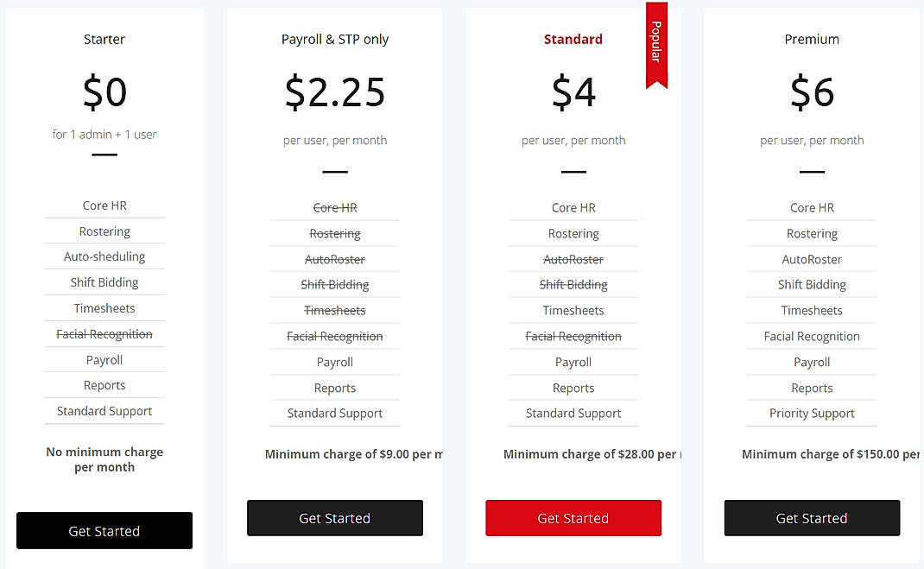
Task: Select Auto-sheduling in the Starter list
Action: [104, 256]
